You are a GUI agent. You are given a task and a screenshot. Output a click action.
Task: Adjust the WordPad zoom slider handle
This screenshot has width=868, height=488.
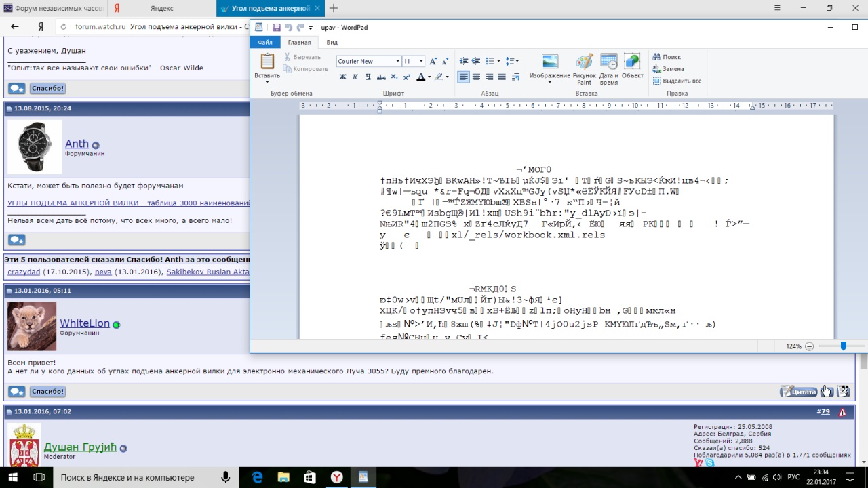click(x=843, y=346)
